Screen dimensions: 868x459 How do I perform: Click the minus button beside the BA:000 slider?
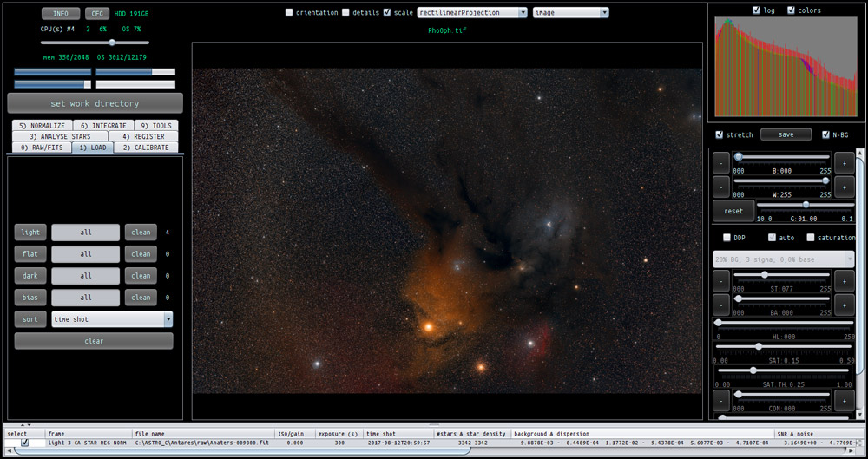click(720, 305)
